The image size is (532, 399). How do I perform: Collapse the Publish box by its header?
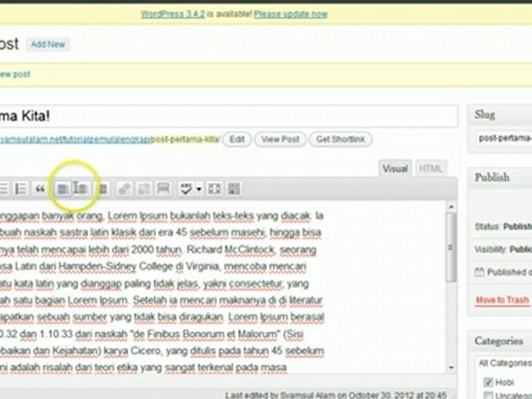pyautogui.click(x=500, y=177)
